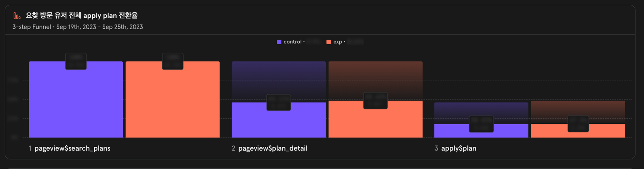The image size is (644, 169).
Task: Click the value tooltip on exp apply$plan bar
Action: pyautogui.click(x=578, y=124)
